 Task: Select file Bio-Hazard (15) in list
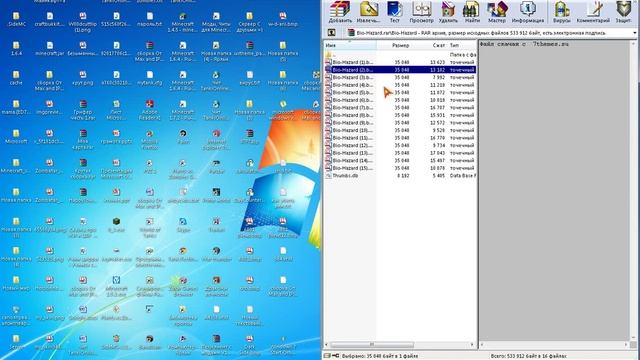400,168
